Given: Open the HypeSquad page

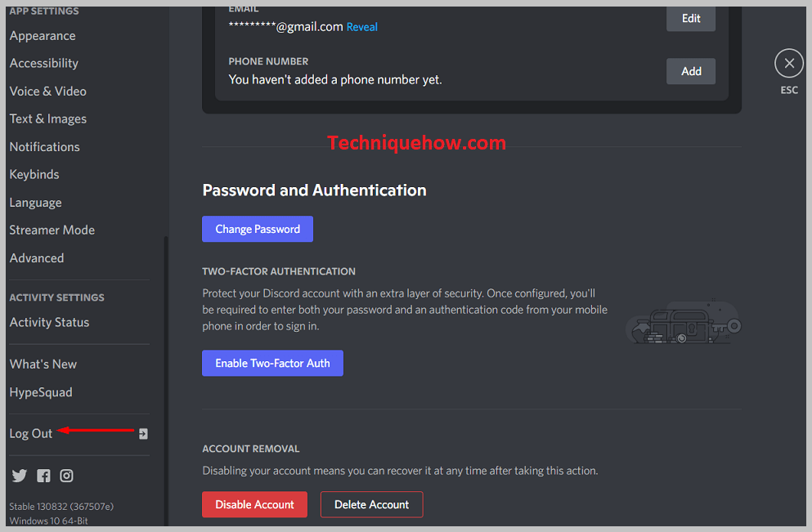Looking at the screenshot, I should click(41, 392).
